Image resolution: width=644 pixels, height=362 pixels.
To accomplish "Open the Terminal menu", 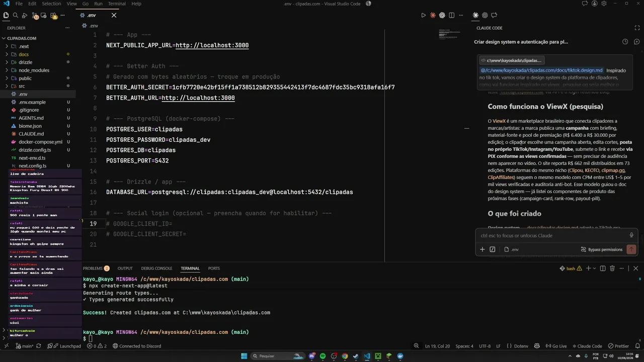I will point(117,4).
